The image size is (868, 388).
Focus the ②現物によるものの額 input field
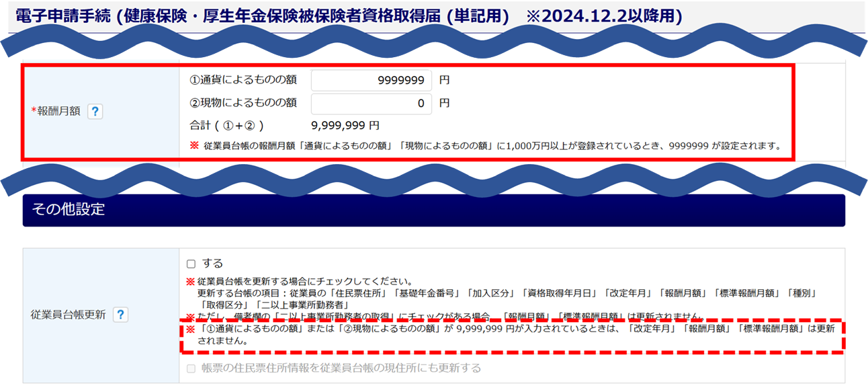pos(371,104)
